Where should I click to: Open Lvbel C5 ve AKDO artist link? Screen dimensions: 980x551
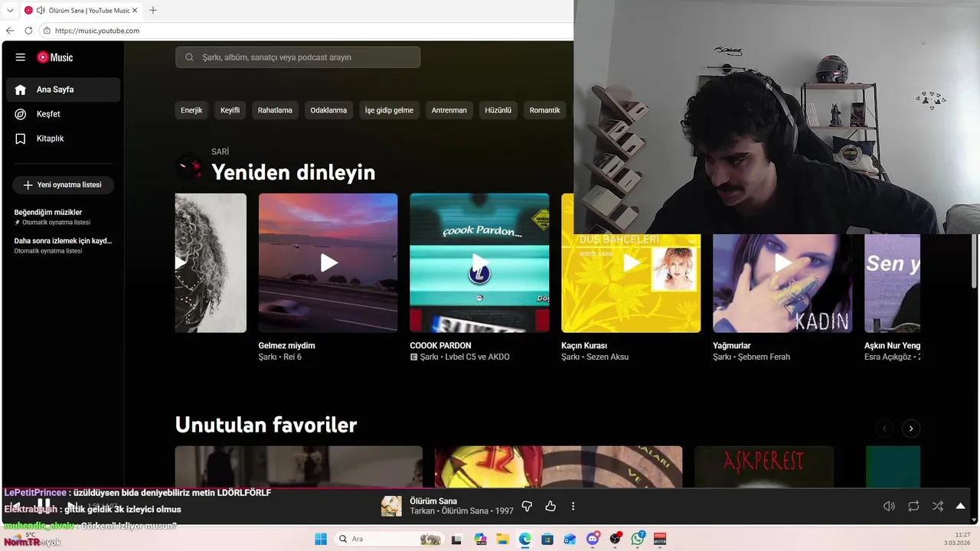(x=477, y=357)
